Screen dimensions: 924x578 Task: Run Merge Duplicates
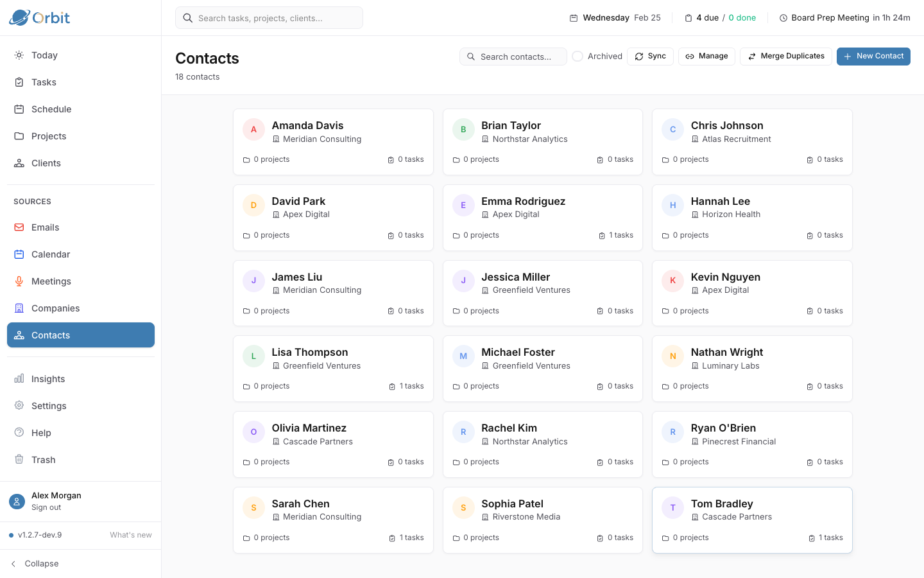[x=785, y=56]
